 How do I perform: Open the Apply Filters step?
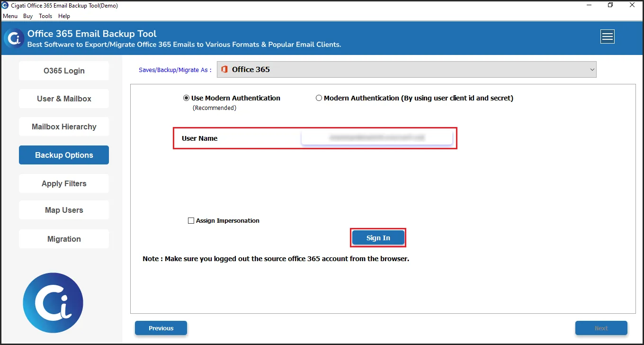click(x=64, y=183)
